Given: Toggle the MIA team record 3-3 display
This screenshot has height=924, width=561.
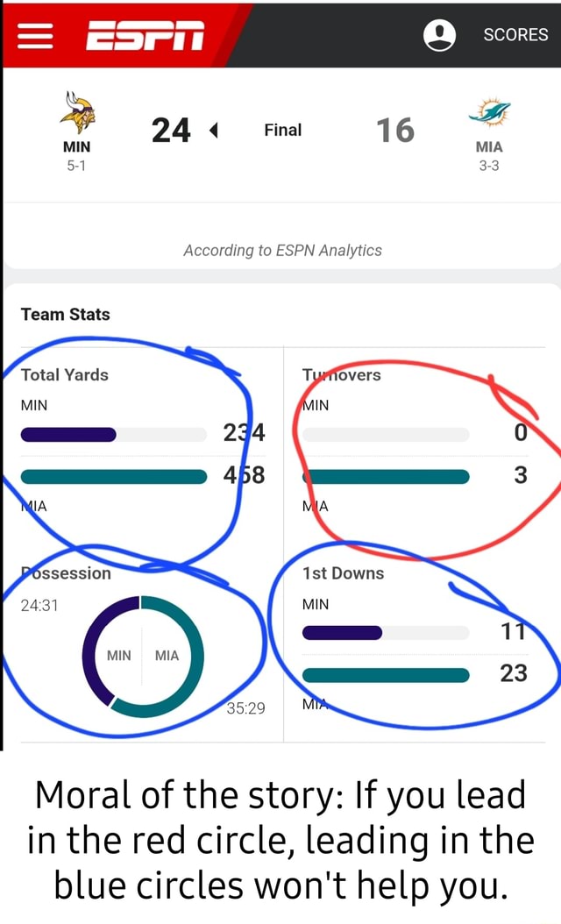Looking at the screenshot, I should coord(488,164).
